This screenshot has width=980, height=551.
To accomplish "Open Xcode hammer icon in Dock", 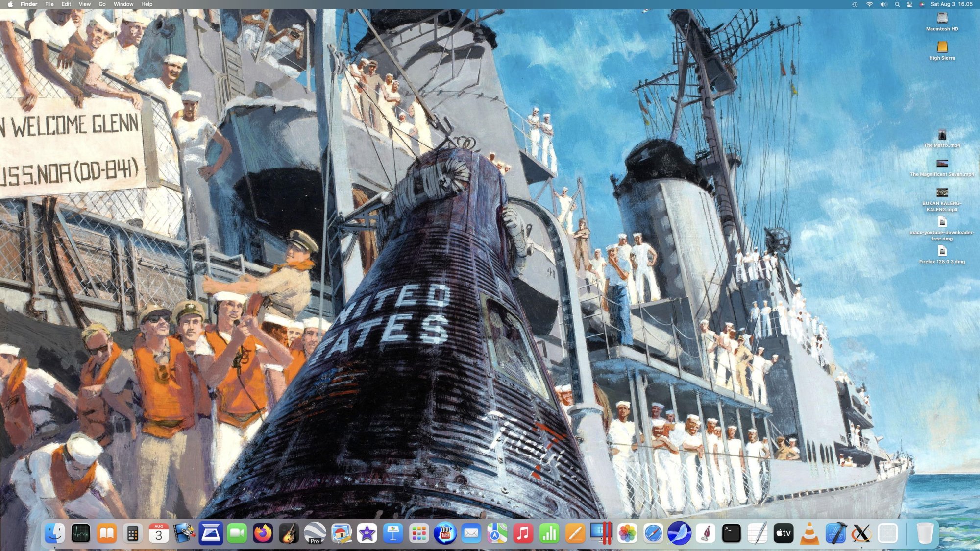I will point(835,533).
